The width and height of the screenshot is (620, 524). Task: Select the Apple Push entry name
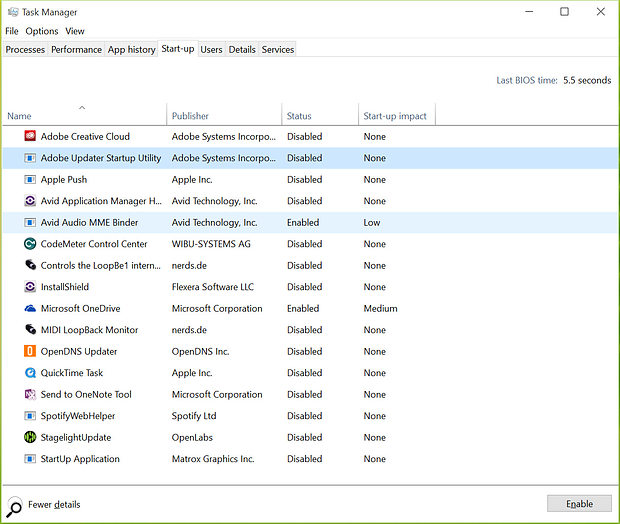tap(64, 180)
